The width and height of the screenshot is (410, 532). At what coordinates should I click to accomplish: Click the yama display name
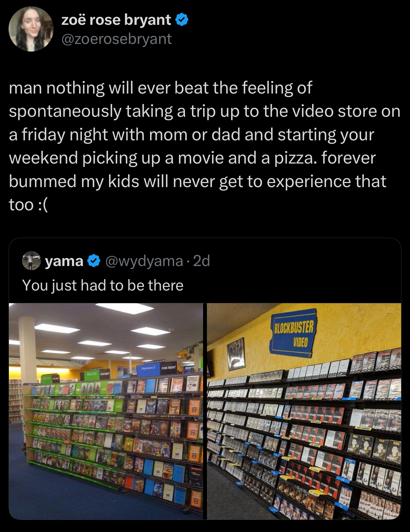(x=64, y=261)
